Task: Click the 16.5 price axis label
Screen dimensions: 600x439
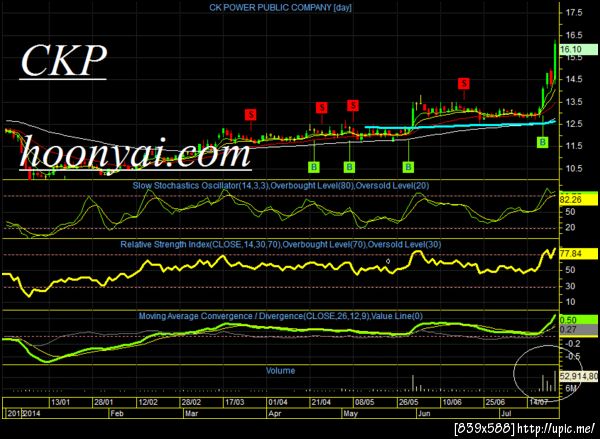Action: tap(574, 35)
